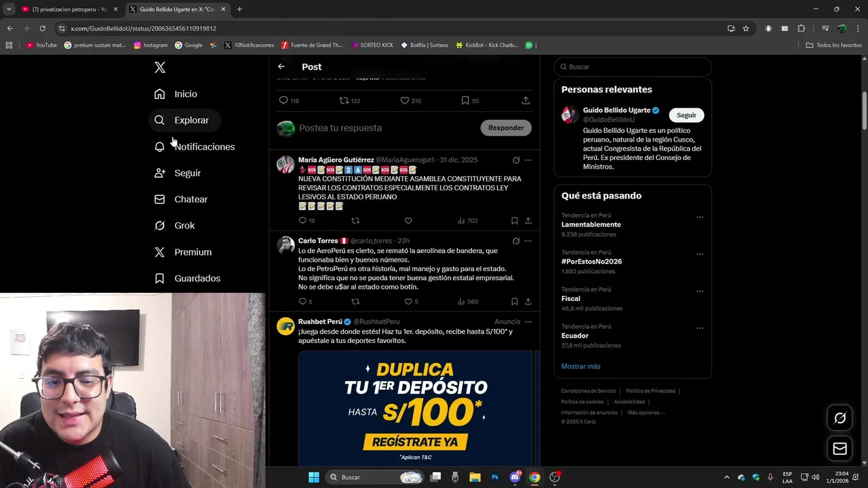Bookmark Carlo Torres's reply
This screenshot has width=868, height=488.
pyautogui.click(x=514, y=302)
